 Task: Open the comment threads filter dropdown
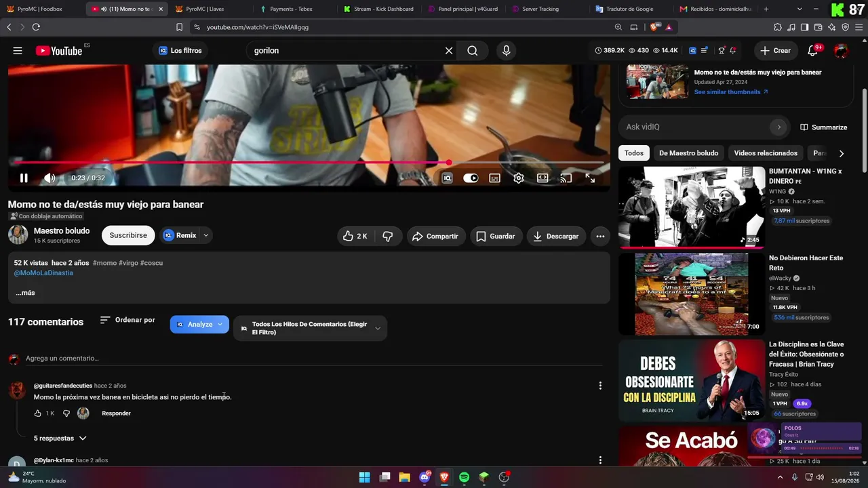click(311, 328)
